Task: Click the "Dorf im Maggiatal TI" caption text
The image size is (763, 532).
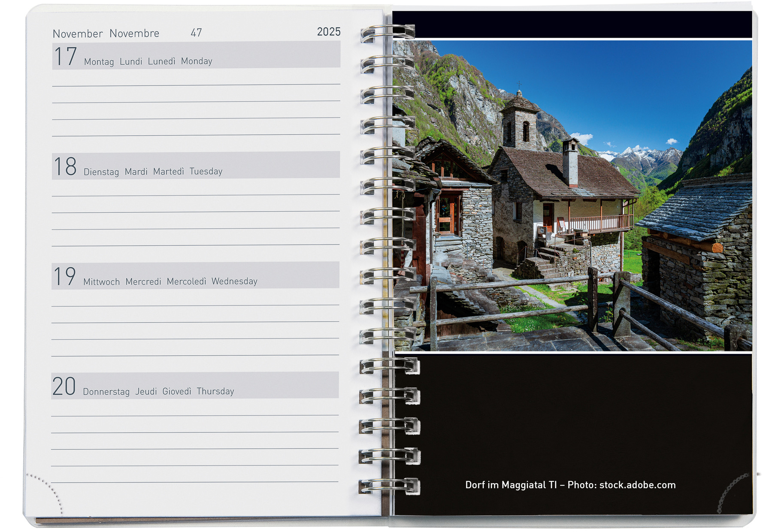Action: [x=511, y=485]
